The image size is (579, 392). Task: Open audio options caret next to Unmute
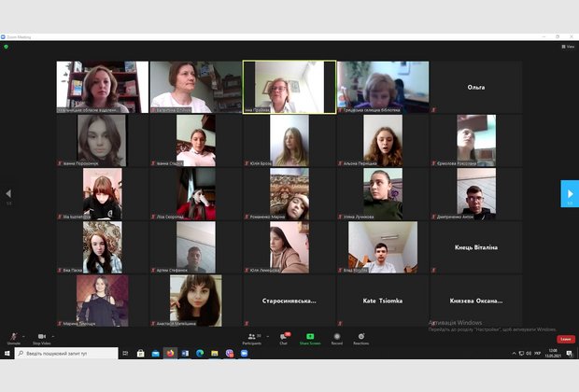[23, 336]
